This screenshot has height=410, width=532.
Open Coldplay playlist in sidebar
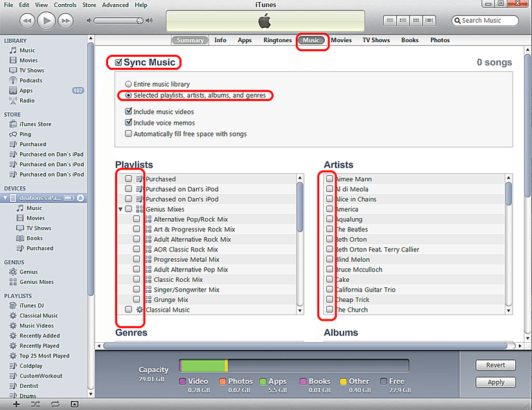pyautogui.click(x=31, y=366)
